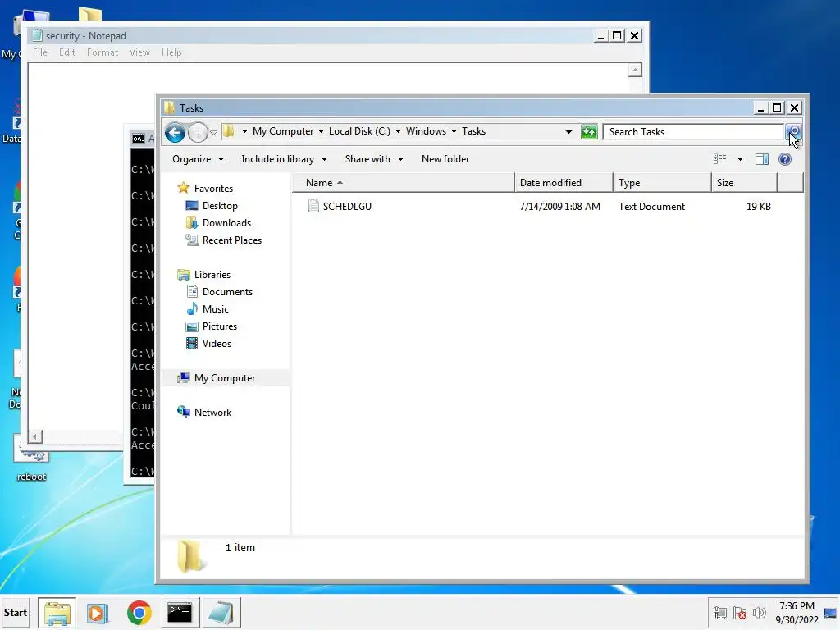Click the volume speaker tray icon
This screenshot has height=630, width=840.
(759, 612)
